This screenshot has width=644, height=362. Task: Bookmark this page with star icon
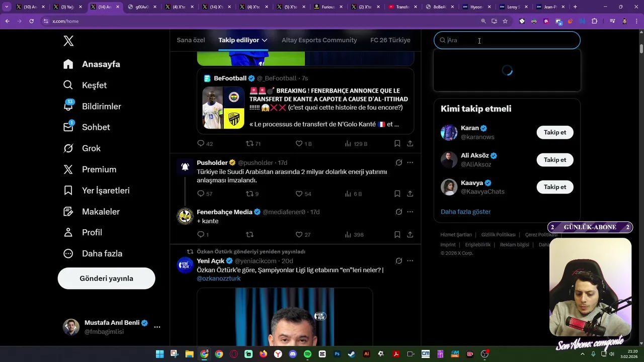click(505, 21)
